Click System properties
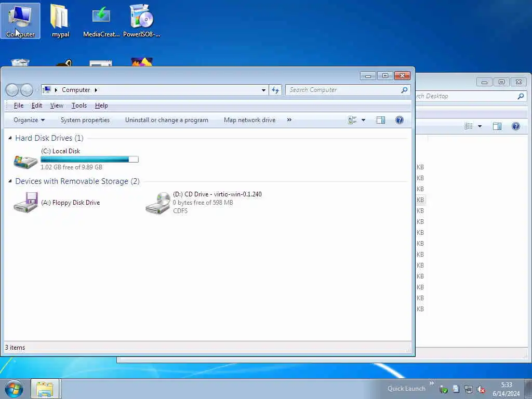This screenshot has height=399, width=532. [x=85, y=120]
